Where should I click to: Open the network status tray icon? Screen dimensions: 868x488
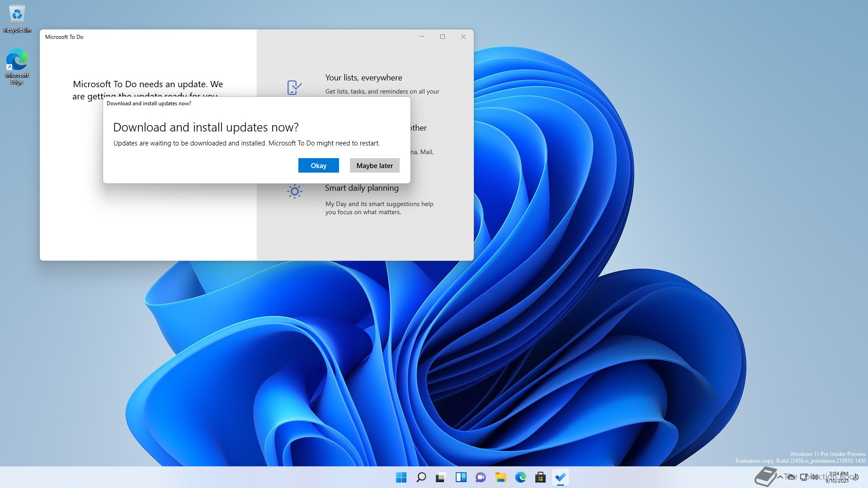(x=804, y=477)
